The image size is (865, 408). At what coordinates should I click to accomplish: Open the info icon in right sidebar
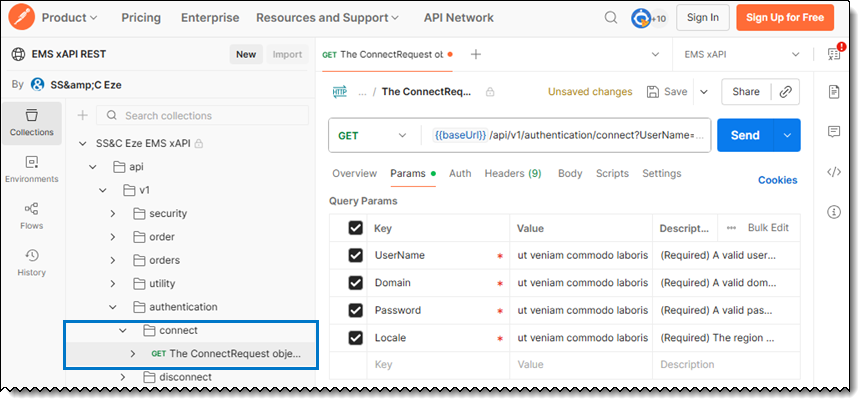[x=834, y=212]
